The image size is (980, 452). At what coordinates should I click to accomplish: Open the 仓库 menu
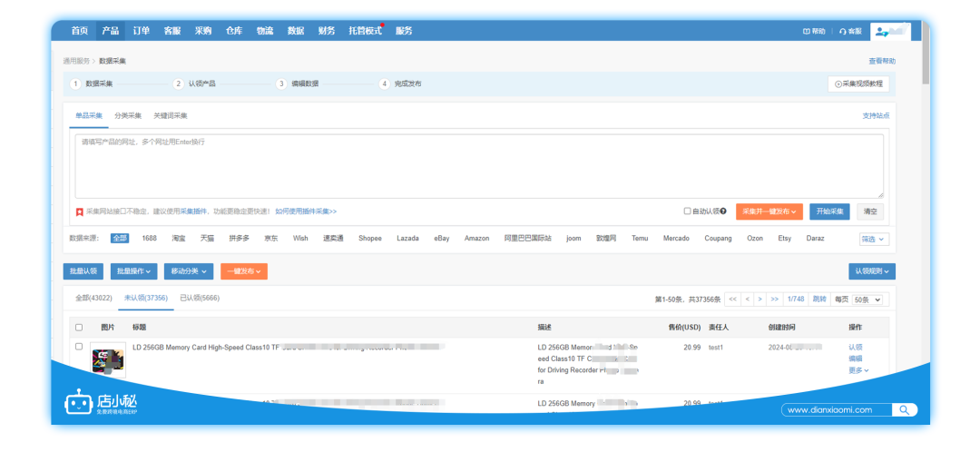click(x=234, y=31)
